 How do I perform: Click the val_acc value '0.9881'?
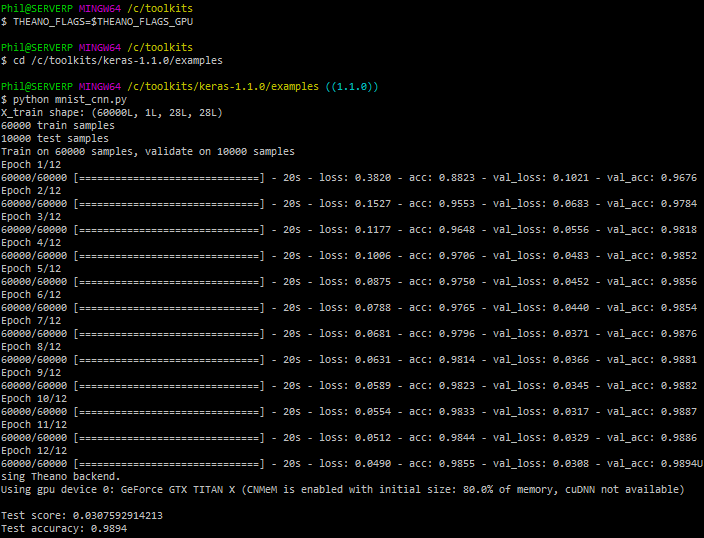[679, 360]
